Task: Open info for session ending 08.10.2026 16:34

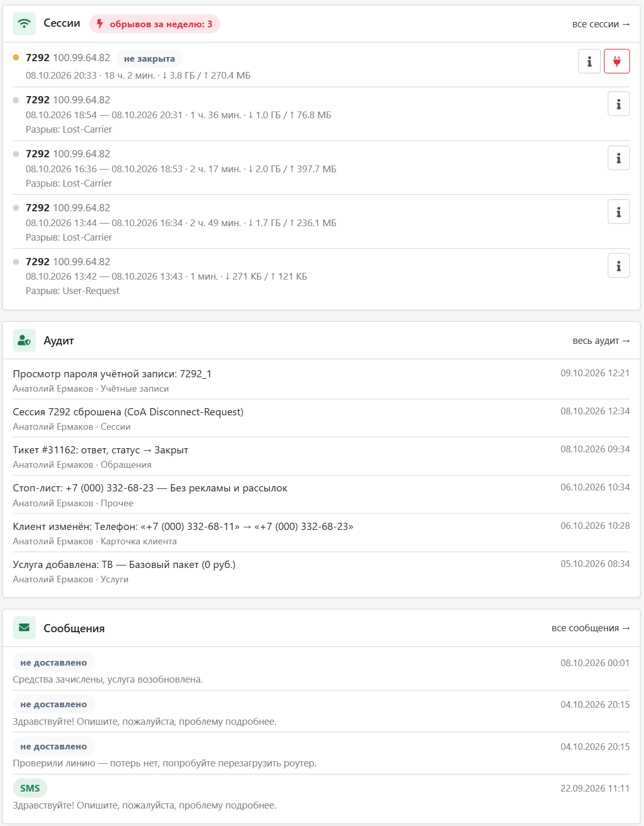Action: 619,212
